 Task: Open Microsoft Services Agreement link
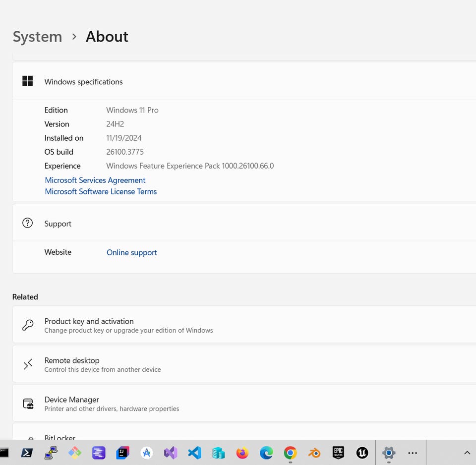coord(95,180)
